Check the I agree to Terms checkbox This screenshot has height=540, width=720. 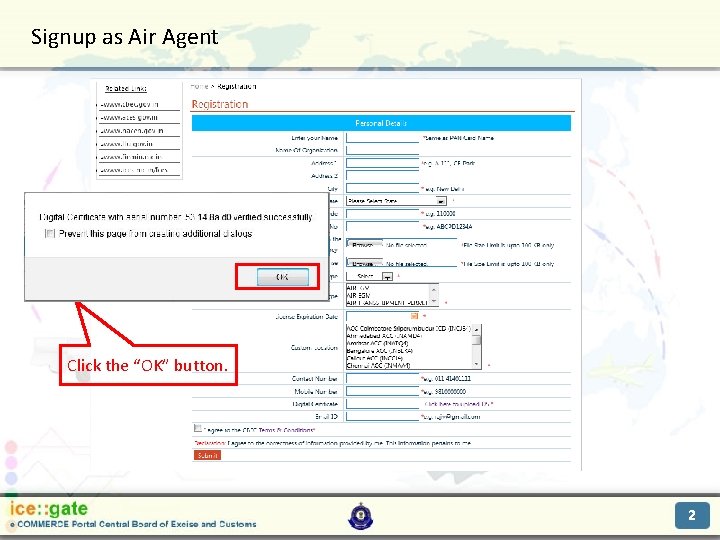pos(197,428)
